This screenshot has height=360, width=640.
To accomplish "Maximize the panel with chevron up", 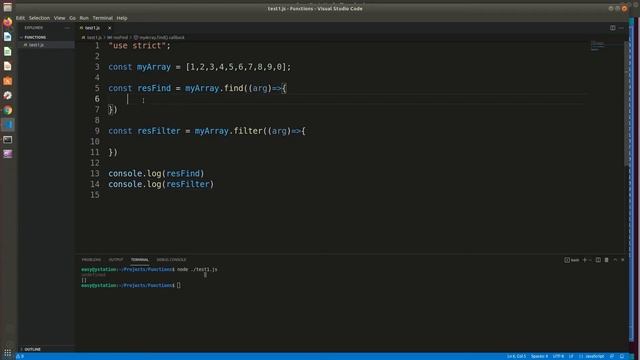I will pyautogui.click(x=615, y=260).
